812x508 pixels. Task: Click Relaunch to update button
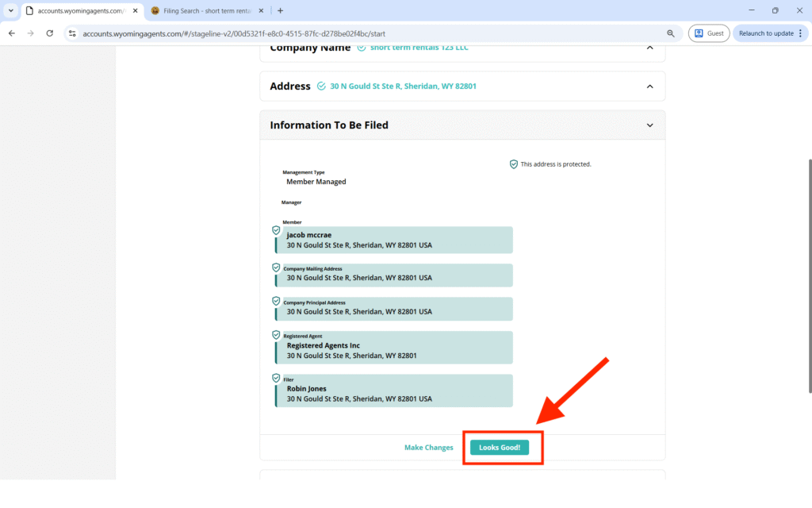pos(767,33)
